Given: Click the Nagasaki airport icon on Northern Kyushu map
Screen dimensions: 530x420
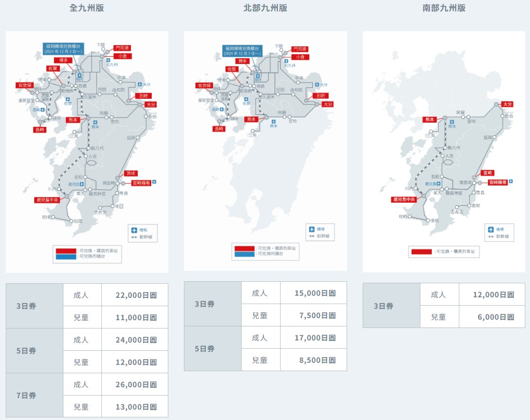Looking at the screenshot, I should [x=221, y=109].
